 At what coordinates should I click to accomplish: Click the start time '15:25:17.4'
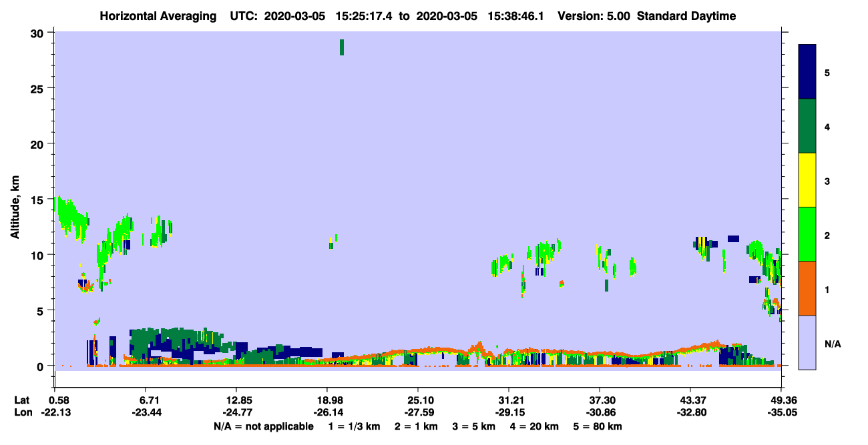tap(365, 16)
